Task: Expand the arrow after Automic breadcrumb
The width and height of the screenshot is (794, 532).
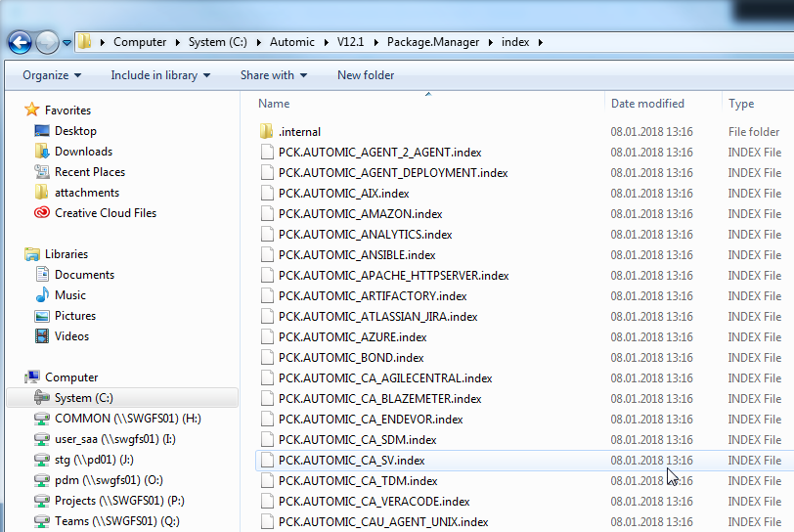Action: [327, 43]
